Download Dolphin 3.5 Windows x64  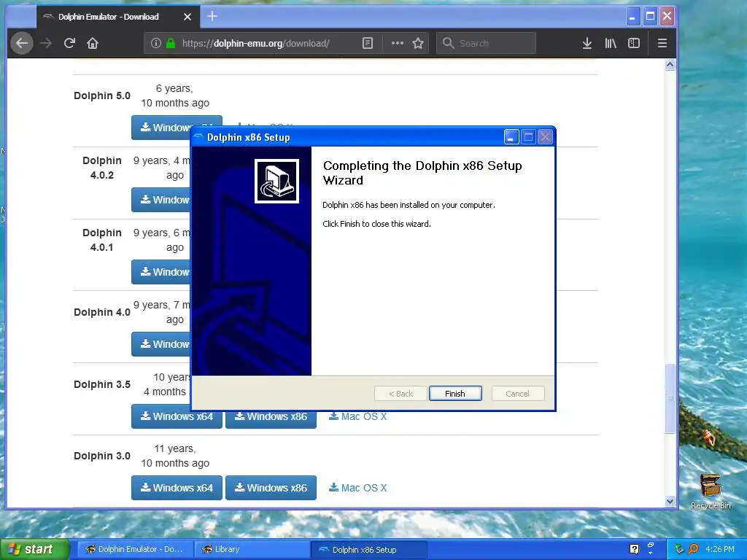(x=177, y=416)
